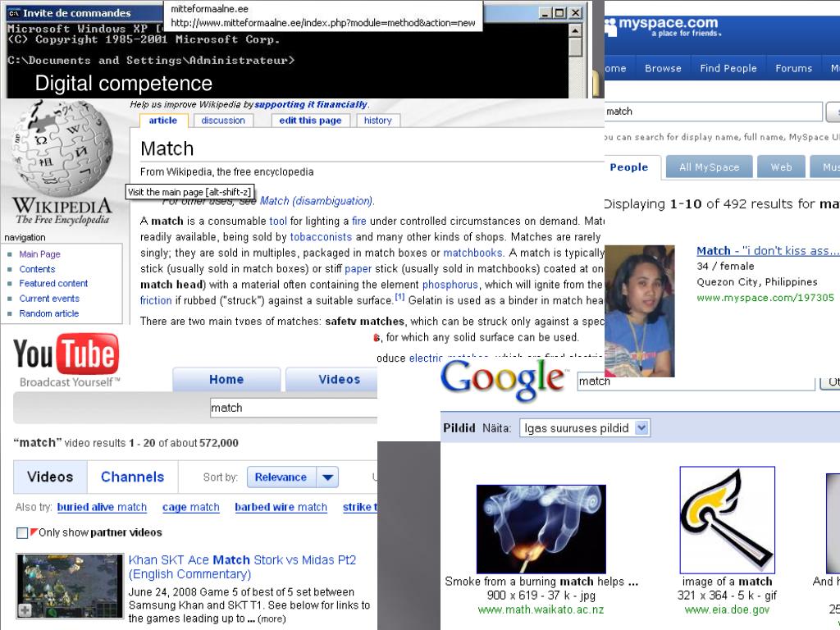This screenshot has height=630, width=840.
Task: Switch to All MySpace results tab
Action: pos(709,167)
